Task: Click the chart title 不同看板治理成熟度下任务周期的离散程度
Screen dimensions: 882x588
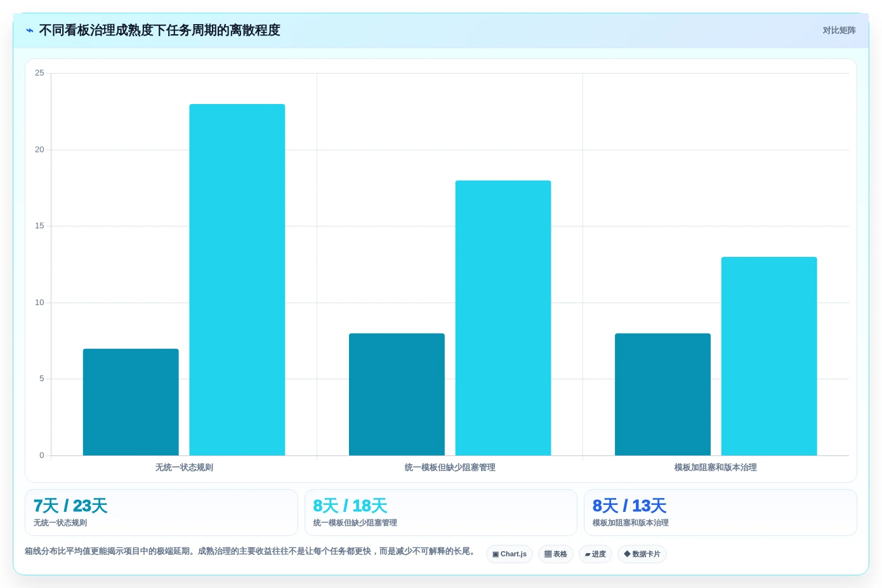Action: click(159, 30)
